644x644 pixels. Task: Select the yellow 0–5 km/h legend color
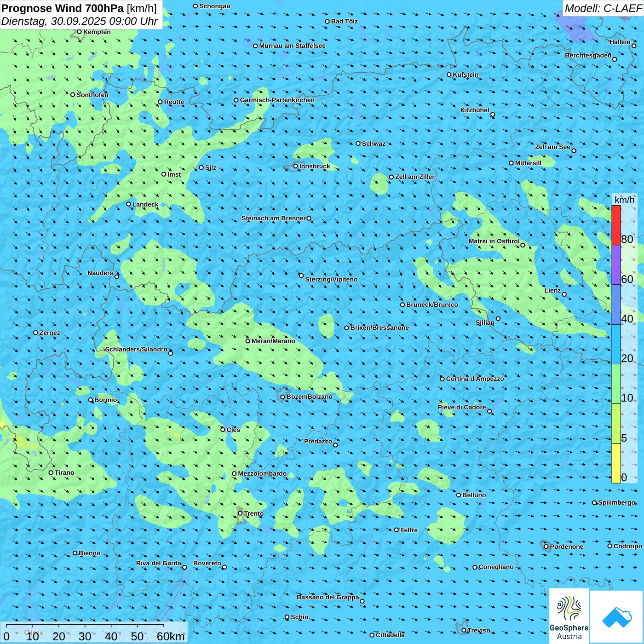point(616,463)
